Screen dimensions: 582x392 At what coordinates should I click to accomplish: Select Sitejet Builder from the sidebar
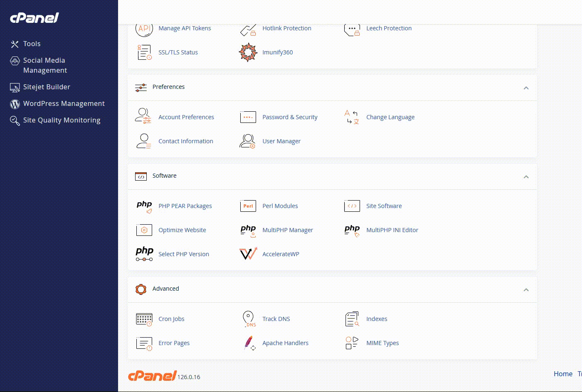point(47,87)
